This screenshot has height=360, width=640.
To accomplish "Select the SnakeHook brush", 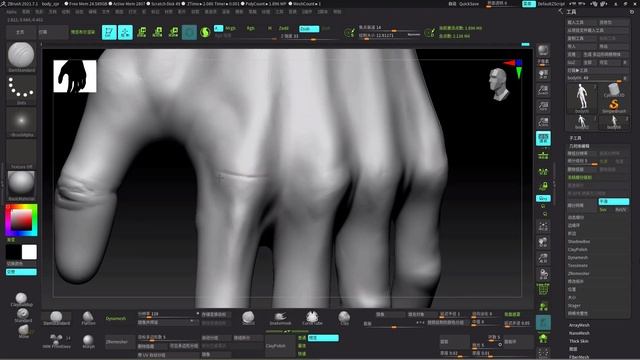I will pyautogui.click(x=280, y=318).
